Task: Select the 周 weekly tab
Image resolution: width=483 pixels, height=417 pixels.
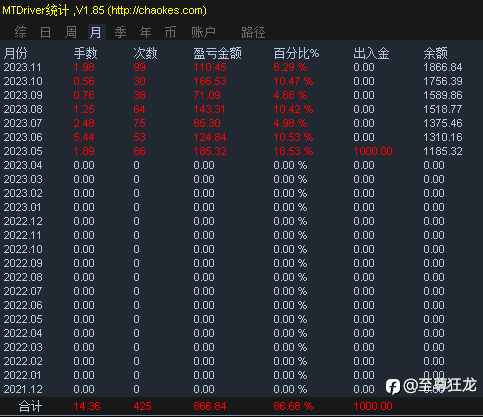Action: click(x=71, y=32)
